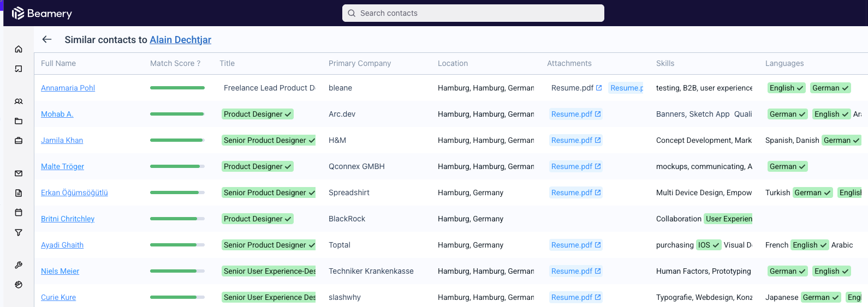Click the BlackRock company cell
868x307 pixels.
(347, 219)
